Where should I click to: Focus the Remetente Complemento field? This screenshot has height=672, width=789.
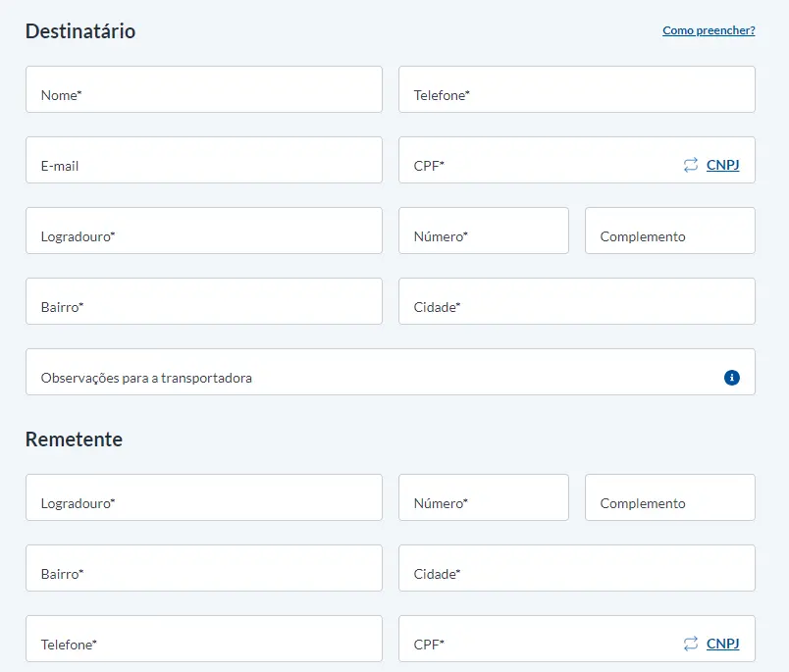(x=669, y=497)
